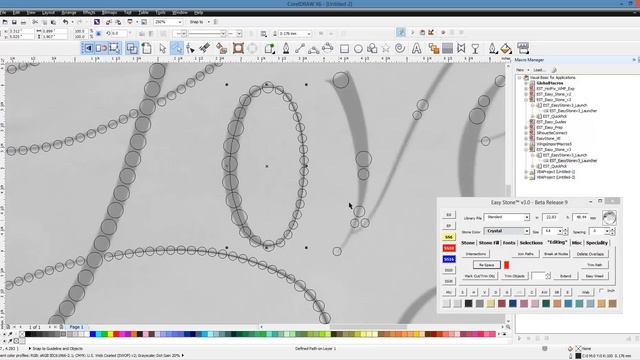This screenshot has width=640, height=360.
Task: Click the Cut scissors icon
Action: pyautogui.click(x=35, y=22)
